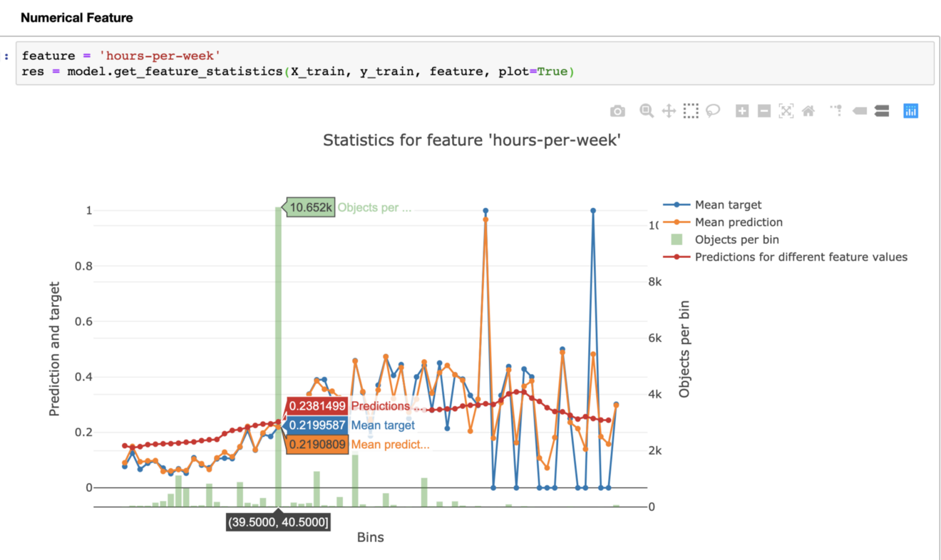941x560 pixels.
Task: Select the Zoom tool in modebar
Action: click(647, 111)
